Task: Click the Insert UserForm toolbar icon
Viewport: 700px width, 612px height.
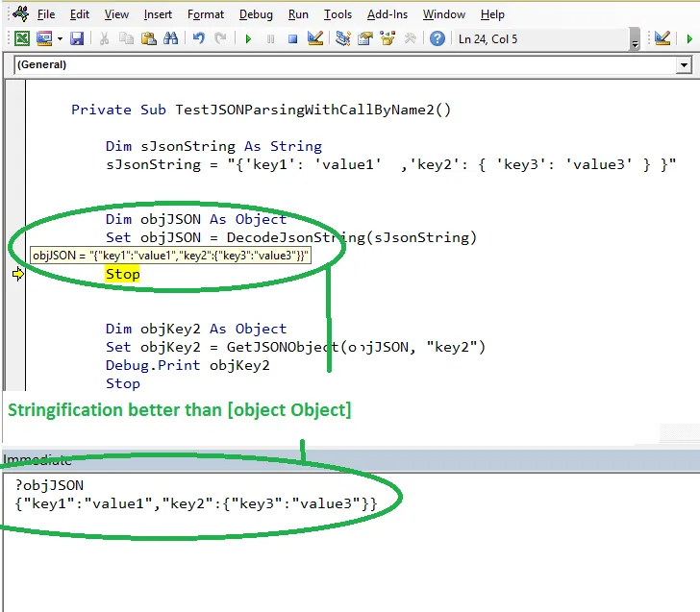Action: tap(44, 38)
